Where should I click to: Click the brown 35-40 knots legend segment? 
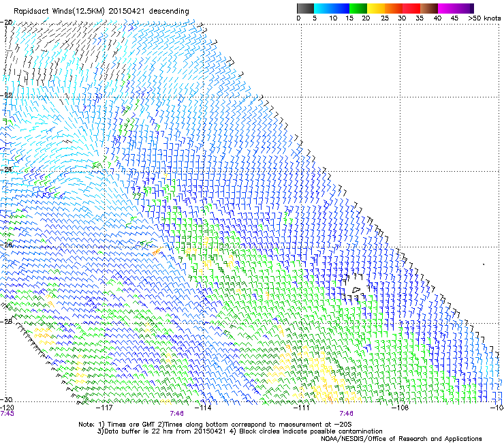429,8
